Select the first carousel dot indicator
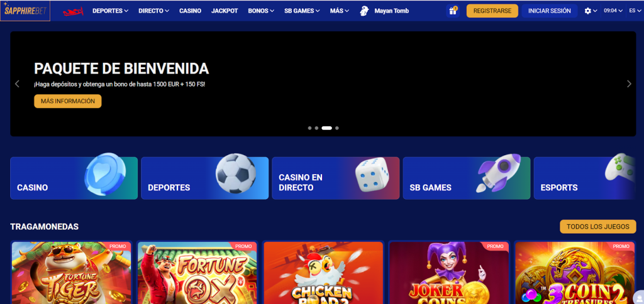This screenshot has height=304, width=644. pyautogui.click(x=309, y=128)
